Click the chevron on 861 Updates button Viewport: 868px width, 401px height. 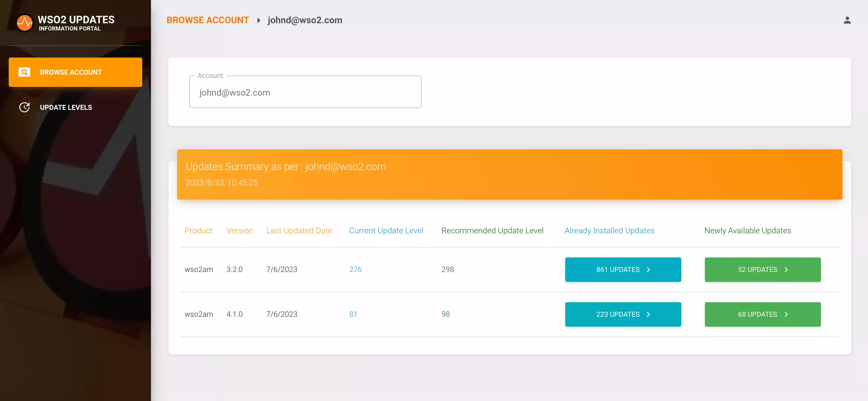[x=648, y=269]
